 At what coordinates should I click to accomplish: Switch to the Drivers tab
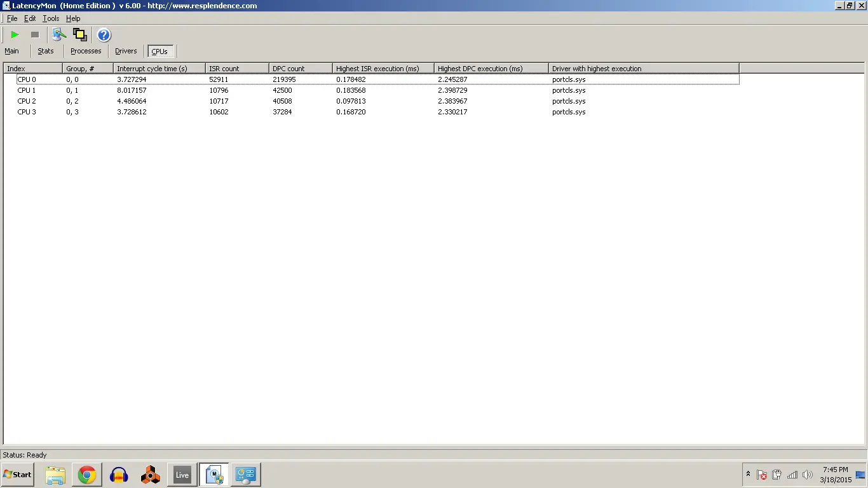point(126,51)
